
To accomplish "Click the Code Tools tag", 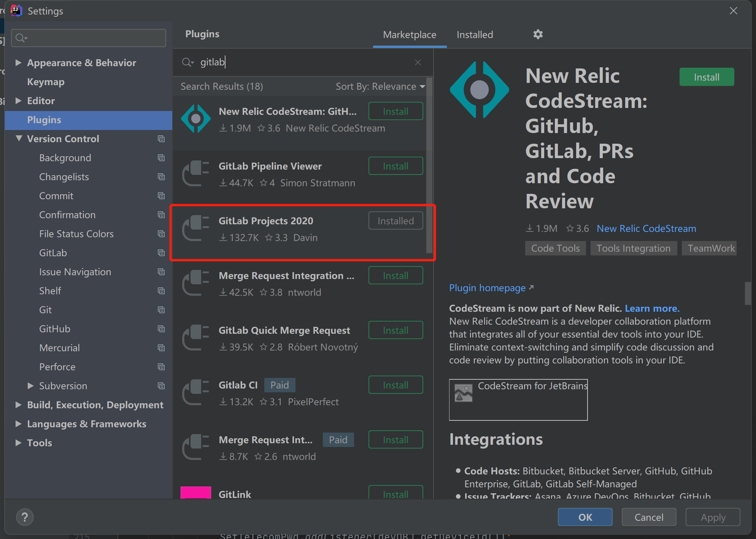I will [555, 249].
